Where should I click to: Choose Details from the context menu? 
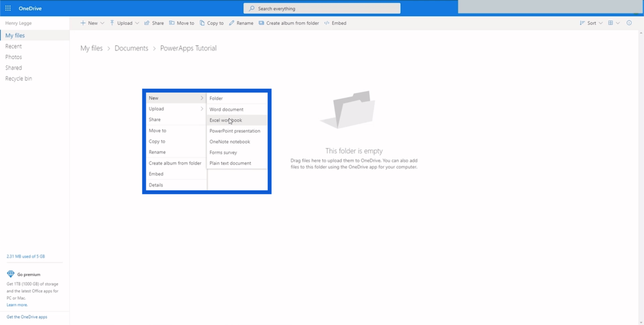[x=176, y=185]
